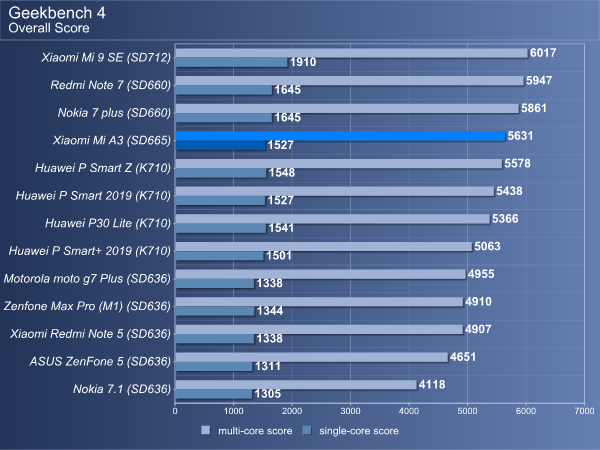This screenshot has height=450, width=600.
Task: Click the multi-core value 5063
Action: 488,246
